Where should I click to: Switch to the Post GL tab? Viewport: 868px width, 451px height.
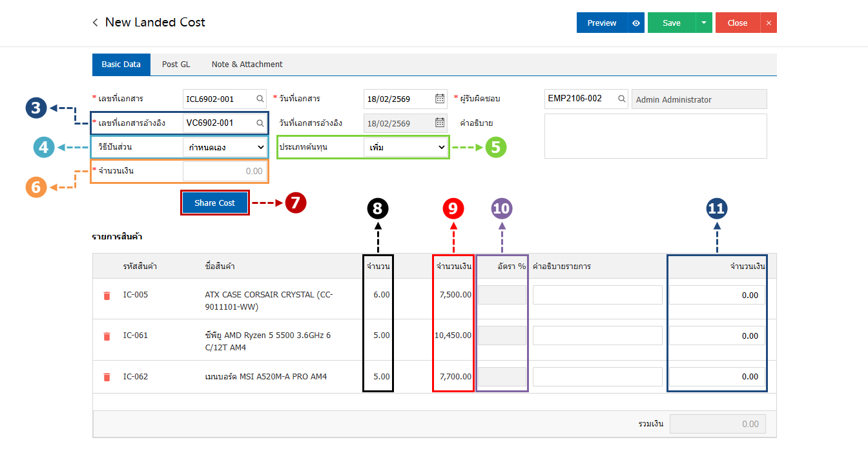pyautogui.click(x=176, y=65)
